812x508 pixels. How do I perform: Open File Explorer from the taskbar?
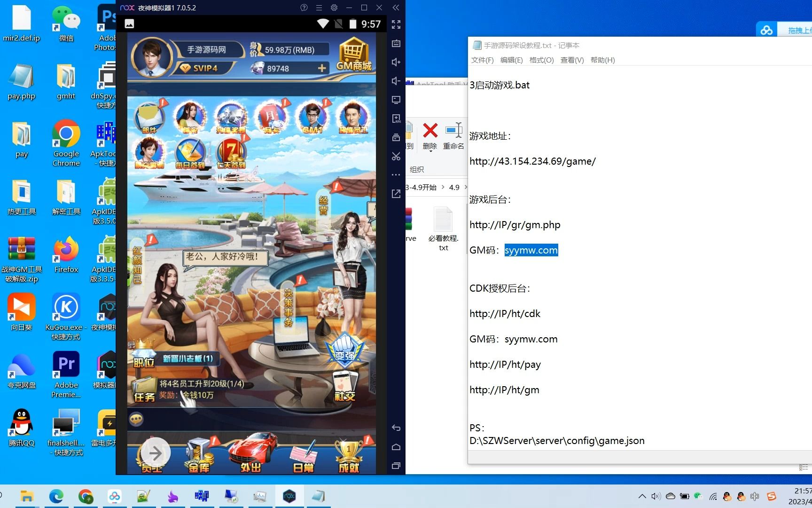click(27, 496)
